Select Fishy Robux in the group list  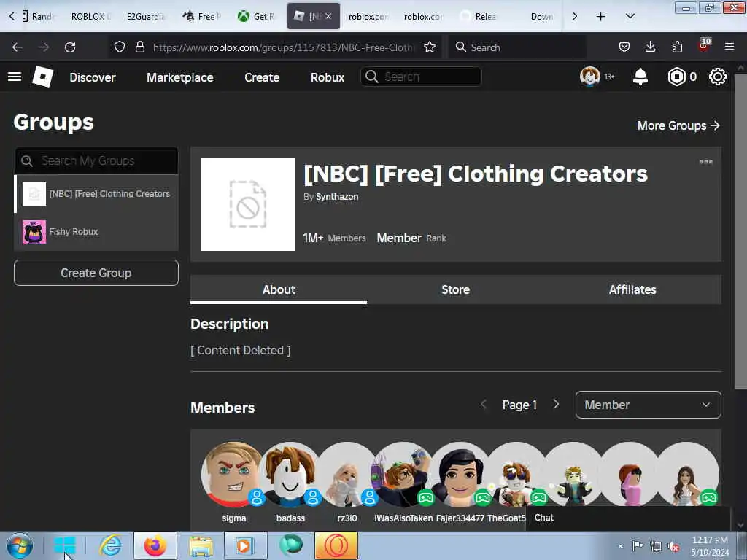point(97,232)
